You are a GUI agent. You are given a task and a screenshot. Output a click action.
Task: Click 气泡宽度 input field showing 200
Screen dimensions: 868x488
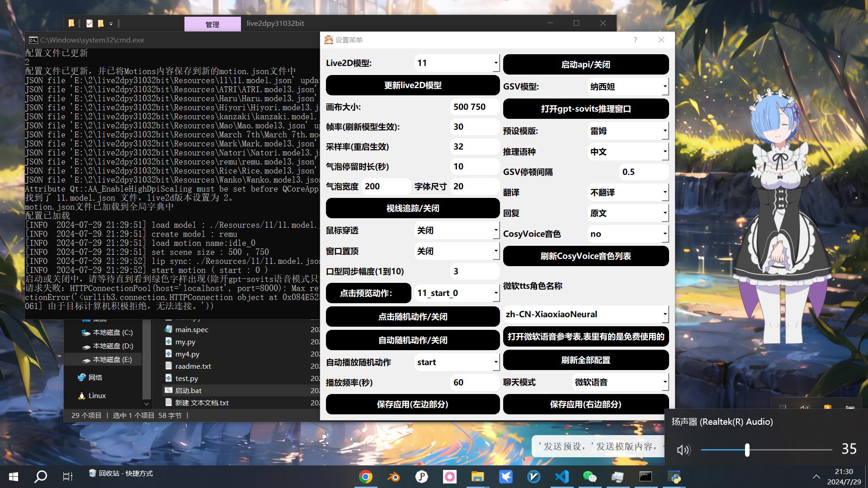point(386,187)
